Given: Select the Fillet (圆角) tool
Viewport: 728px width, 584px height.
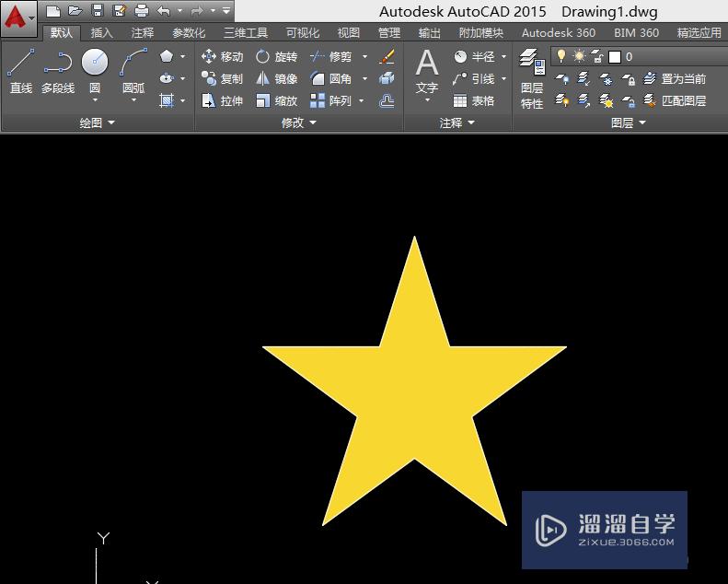Looking at the screenshot, I should click(331, 78).
